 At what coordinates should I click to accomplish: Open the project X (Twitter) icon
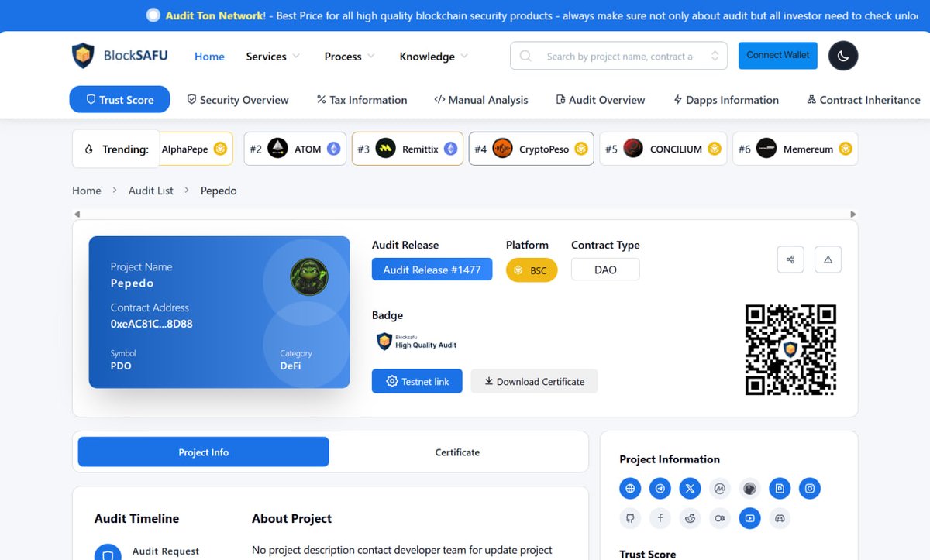pos(690,489)
